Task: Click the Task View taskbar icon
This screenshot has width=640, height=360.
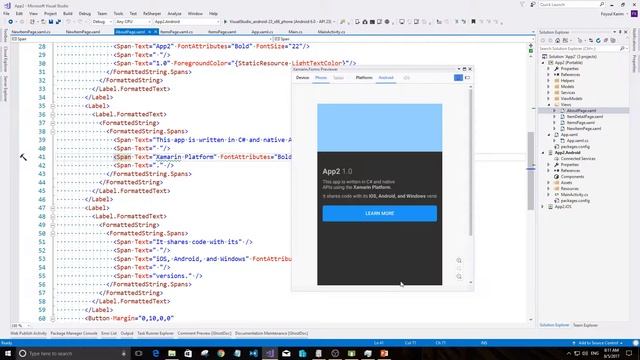Action: coord(139,353)
